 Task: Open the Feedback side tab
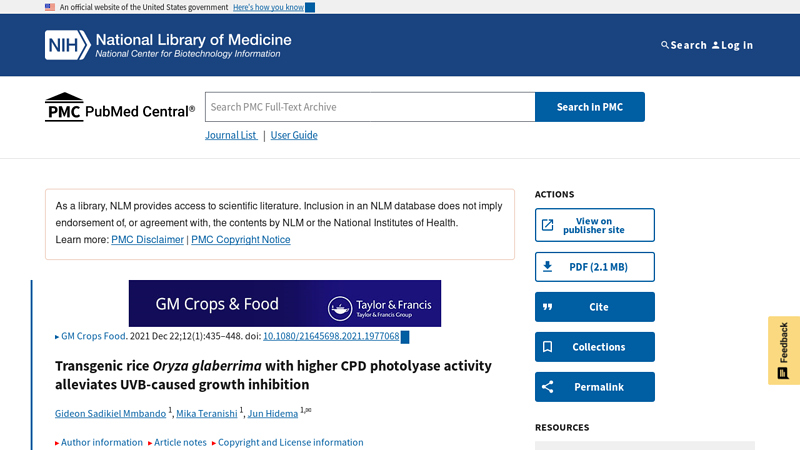(x=784, y=350)
